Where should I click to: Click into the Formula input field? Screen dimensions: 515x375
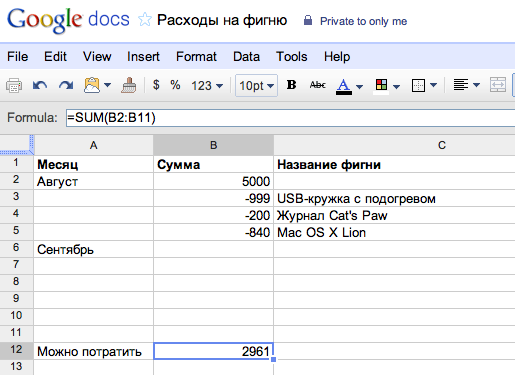(290, 118)
